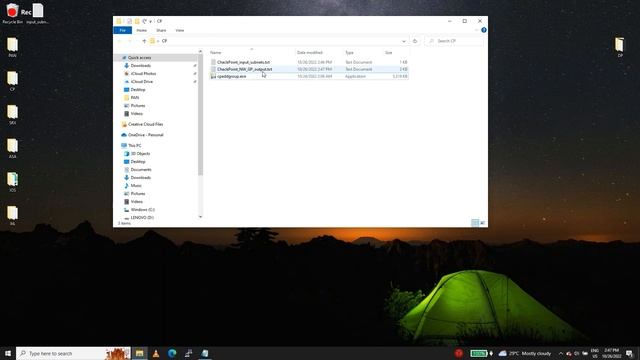
Task: Open the PAN folder on the desktop
Action: pos(12,47)
